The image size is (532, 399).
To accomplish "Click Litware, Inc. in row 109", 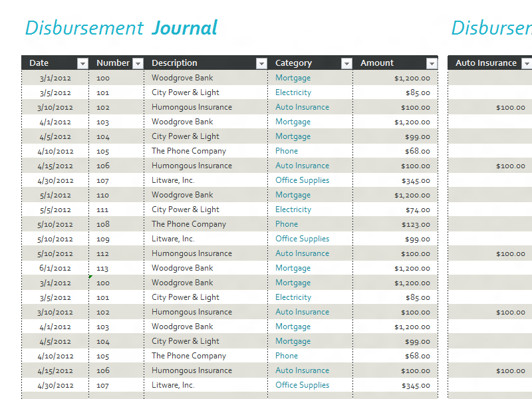I will point(173,239).
